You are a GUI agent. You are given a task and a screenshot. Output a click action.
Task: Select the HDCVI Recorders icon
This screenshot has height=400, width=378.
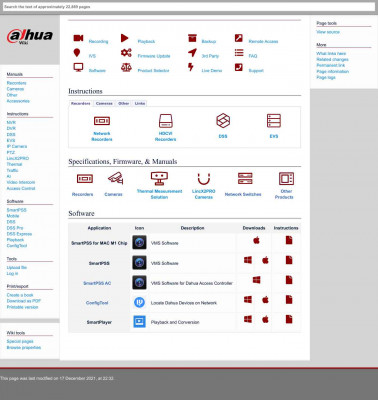(x=165, y=121)
